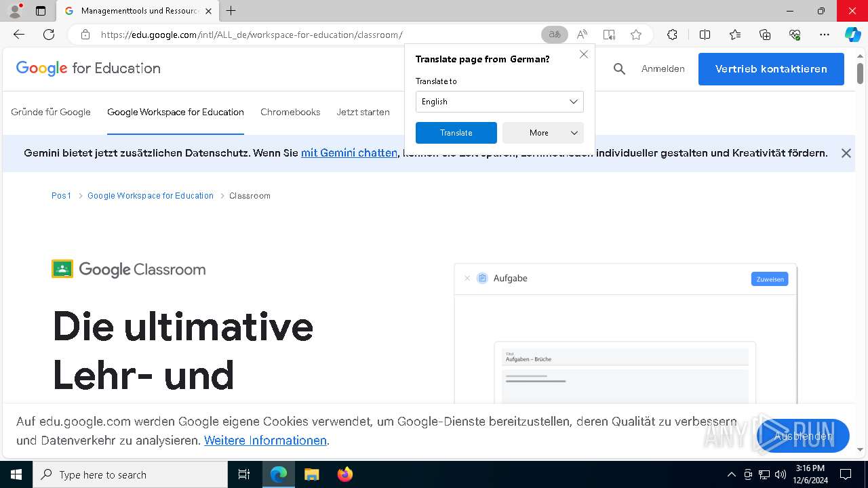Click the Translate button
Screen dimensions: 868x488
point(456,133)
